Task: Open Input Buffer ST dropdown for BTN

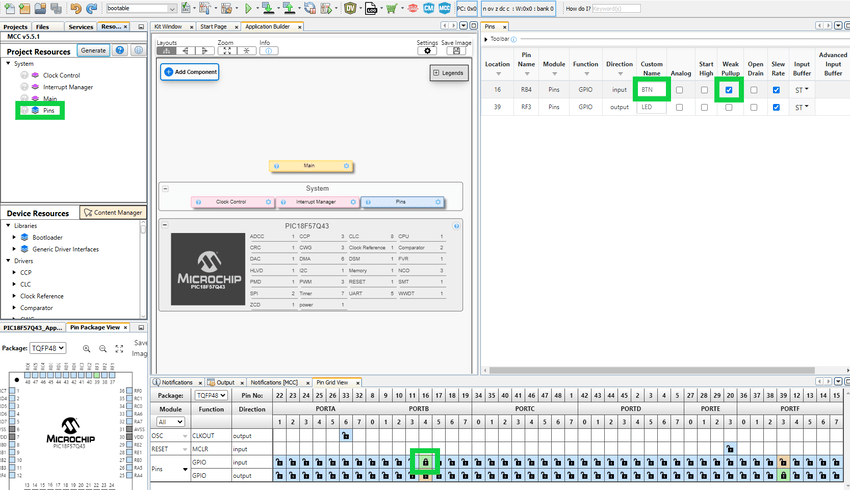Action: [800, 90]
